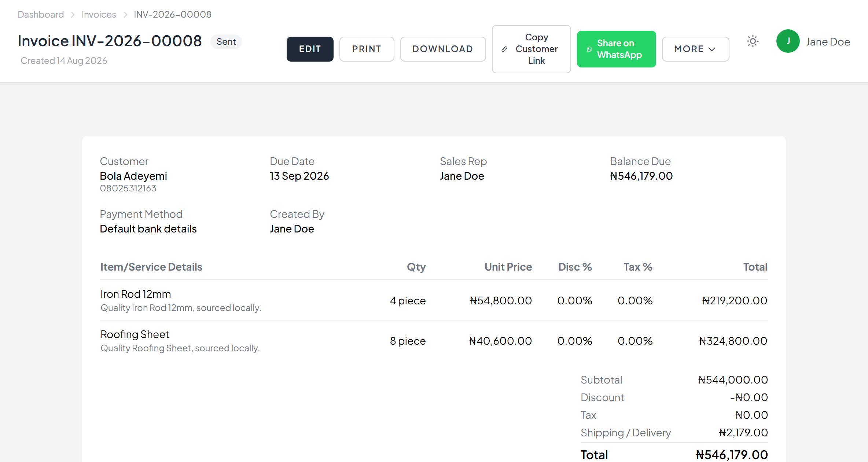Click the Roofing Sheet item name
Screen dimensions: 868x462
135,334
